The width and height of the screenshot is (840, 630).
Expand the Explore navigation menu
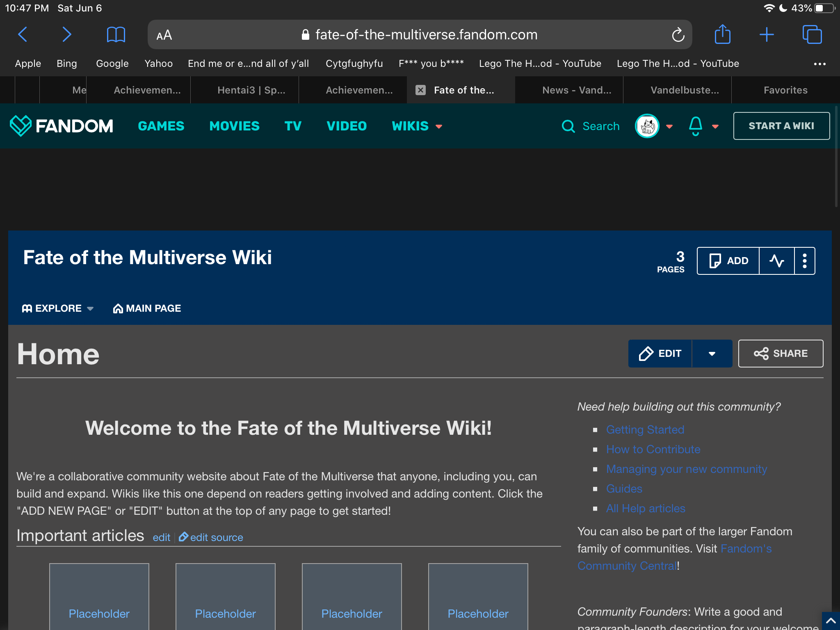[x=58, y=308]
